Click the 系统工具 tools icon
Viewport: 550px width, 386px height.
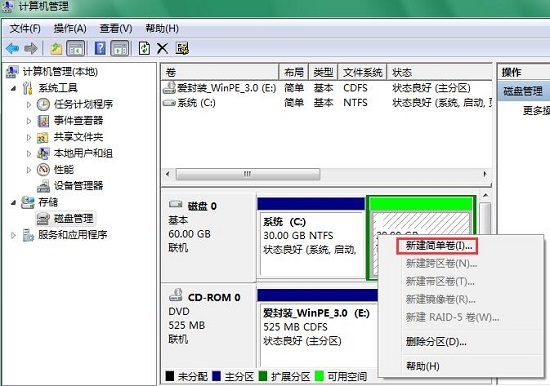click(x=27, y=88)
